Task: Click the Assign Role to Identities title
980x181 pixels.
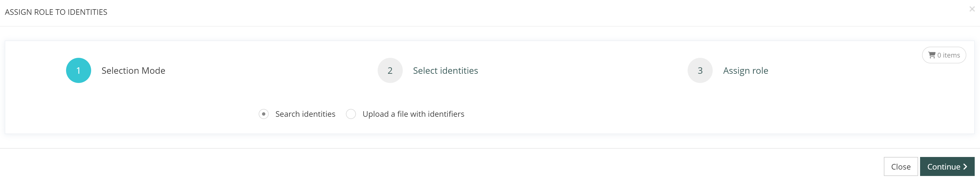Action: (x=56, y=12)
